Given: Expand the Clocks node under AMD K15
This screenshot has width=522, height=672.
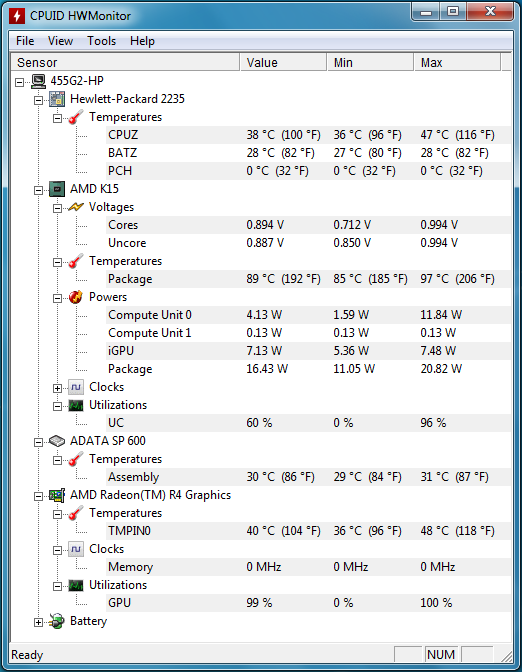Looking at the screenshot, I should click(57, 388).
